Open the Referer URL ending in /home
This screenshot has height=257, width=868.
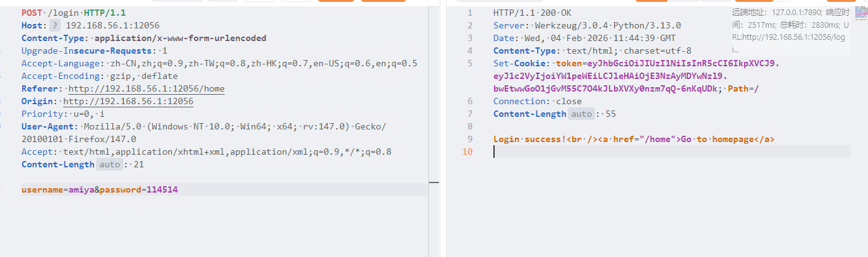click(146, 88)
